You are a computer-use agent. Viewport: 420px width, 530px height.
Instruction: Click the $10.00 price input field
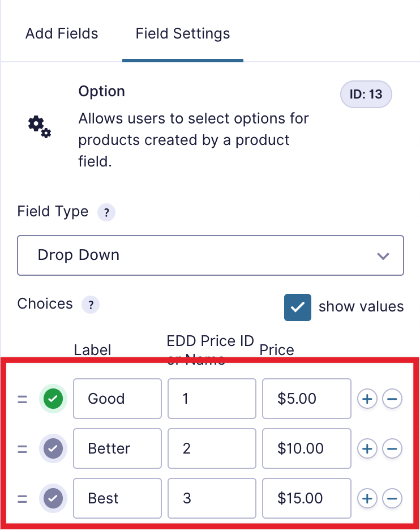click(x=306, y=449)
